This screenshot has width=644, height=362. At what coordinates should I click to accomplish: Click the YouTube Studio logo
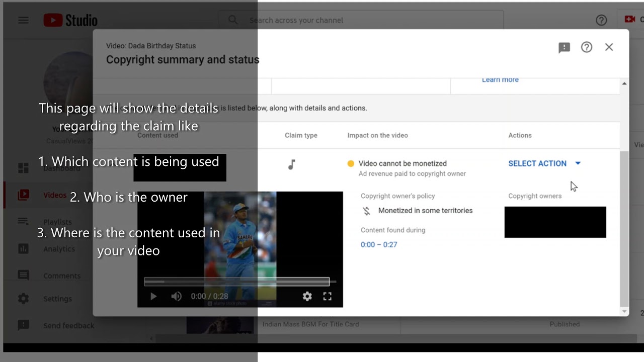click(x=70, y=20)
